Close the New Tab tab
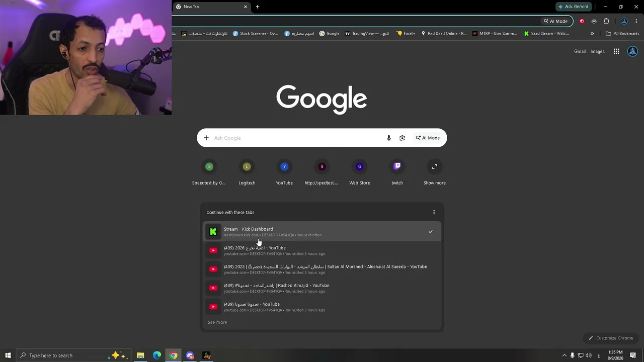The height and width of the screenshot is (362, 644). point(246,7)
